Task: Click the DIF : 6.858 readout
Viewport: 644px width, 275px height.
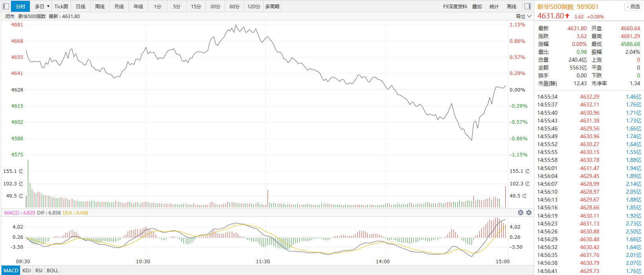Action: (x=49, y=213)
